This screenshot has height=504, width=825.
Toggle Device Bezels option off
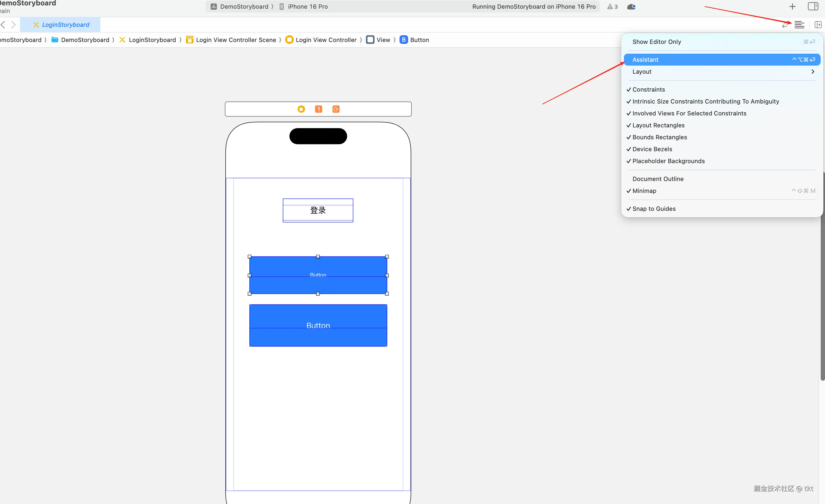click(x=652, y=149)
